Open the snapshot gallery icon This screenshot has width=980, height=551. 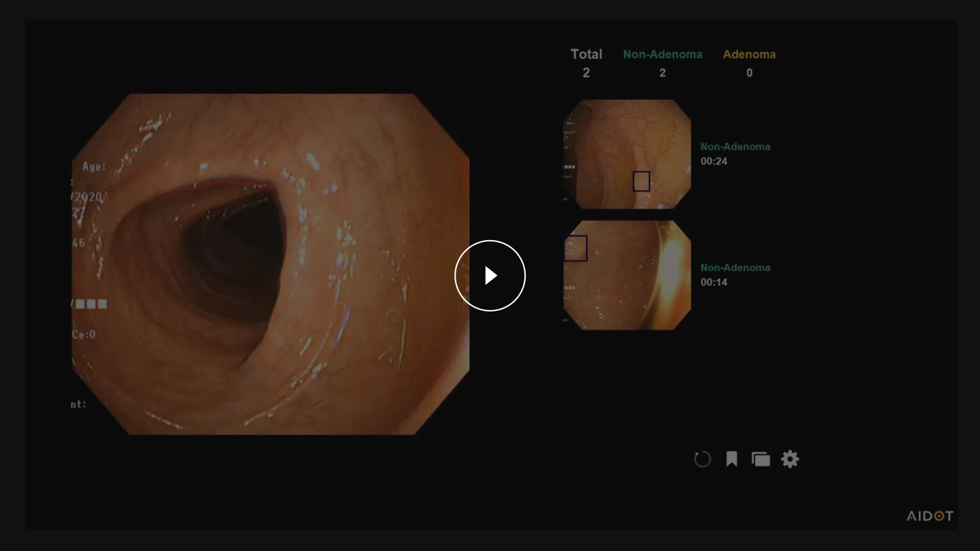click(760, 459)
